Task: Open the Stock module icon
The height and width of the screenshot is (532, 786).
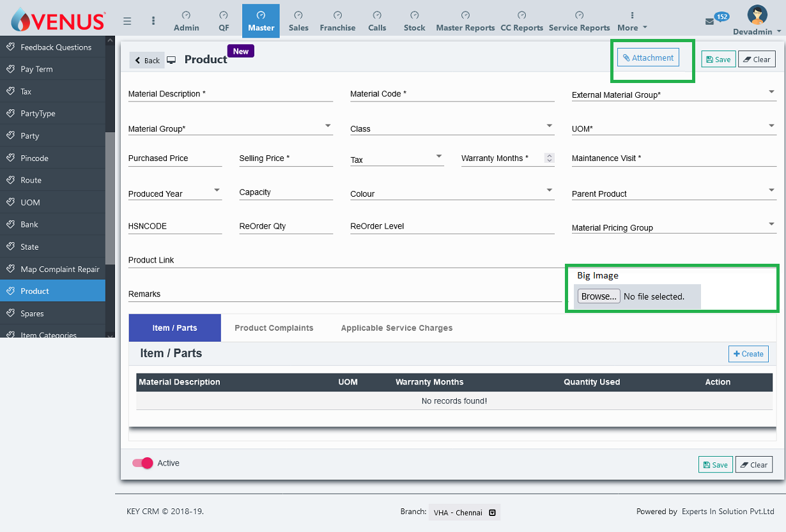Action: pos(414,15)
